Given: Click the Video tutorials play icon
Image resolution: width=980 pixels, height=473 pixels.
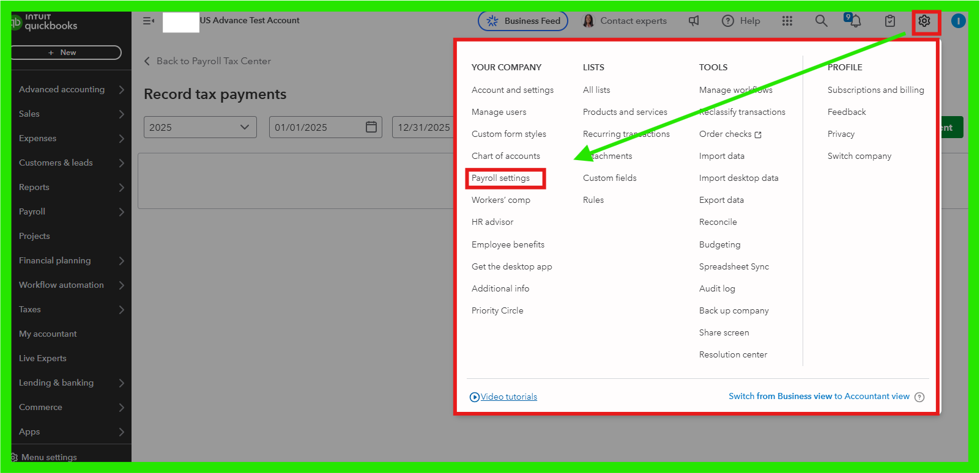Looking at the screenshot, I should [475, 397].
